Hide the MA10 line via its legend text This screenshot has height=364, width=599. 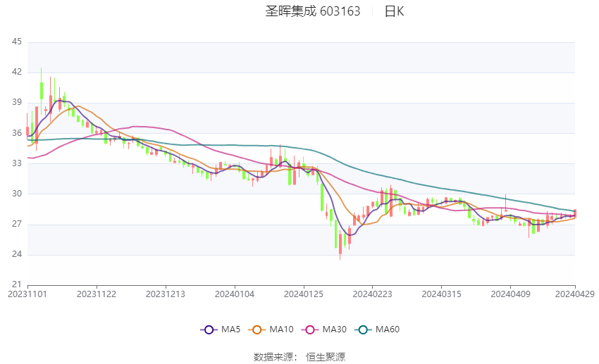tap(282, 330)
